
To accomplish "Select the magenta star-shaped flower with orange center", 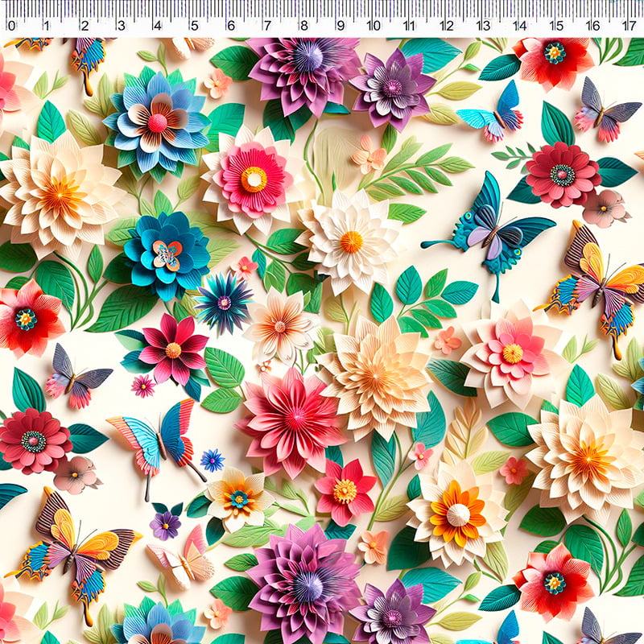I will pyautogui.click(x=172, y=349).
